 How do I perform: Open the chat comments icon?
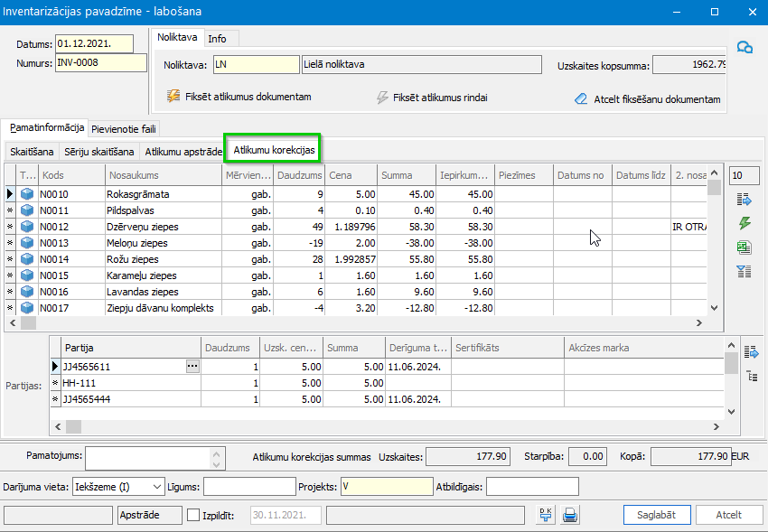click(x=745, y=48)
